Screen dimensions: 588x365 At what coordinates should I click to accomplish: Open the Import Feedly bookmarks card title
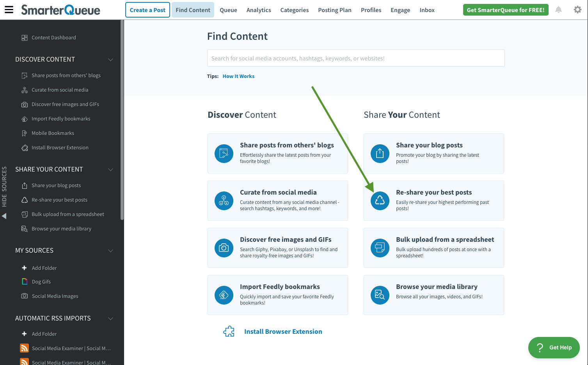[x=280, y=287]
